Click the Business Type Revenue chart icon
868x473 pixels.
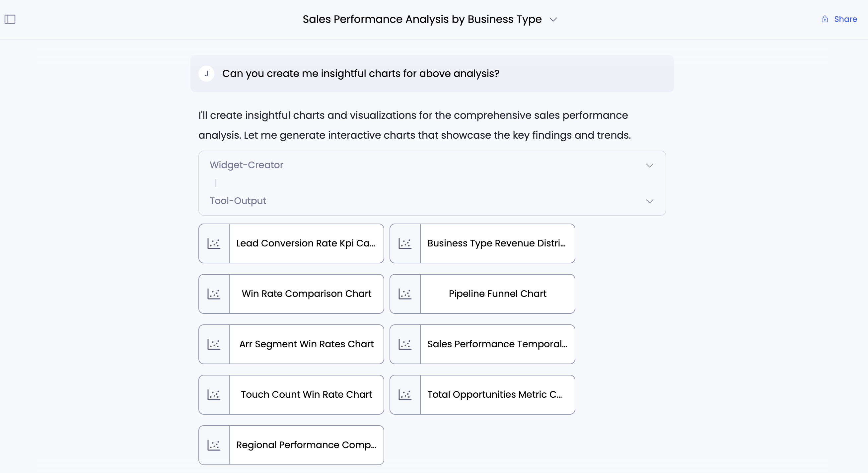point(405,243)
